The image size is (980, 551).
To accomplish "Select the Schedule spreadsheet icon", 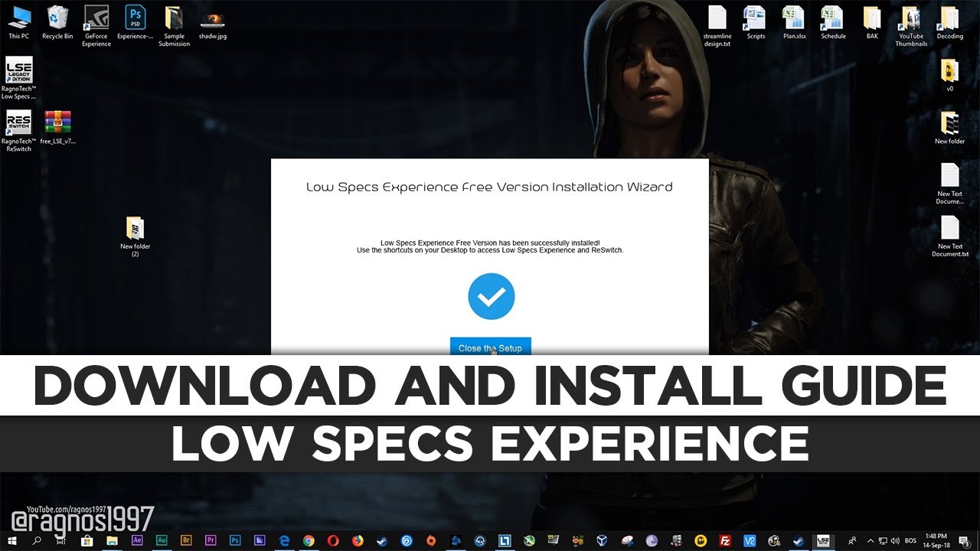I will (833, 21).
